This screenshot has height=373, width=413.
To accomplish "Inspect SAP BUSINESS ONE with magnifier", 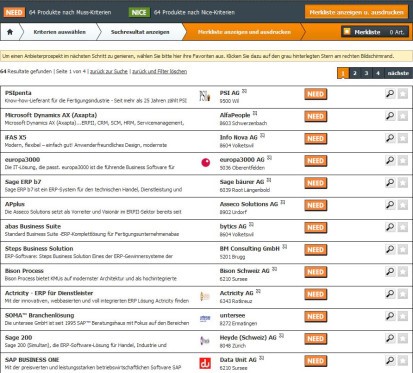I will [x=390, y=361].
